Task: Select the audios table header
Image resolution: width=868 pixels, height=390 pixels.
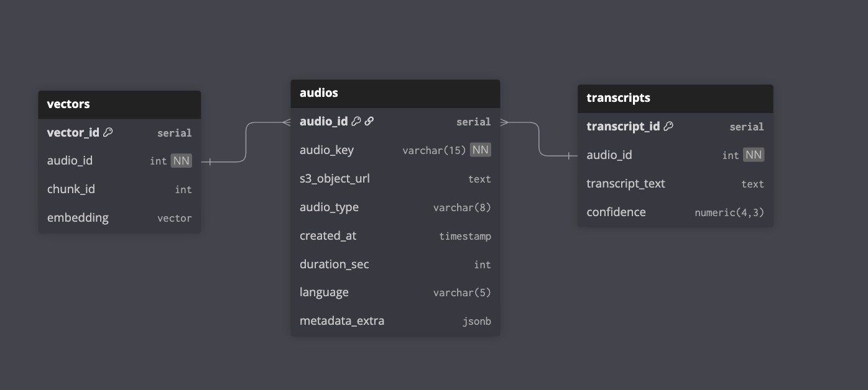Action: [x=395, y=93]
